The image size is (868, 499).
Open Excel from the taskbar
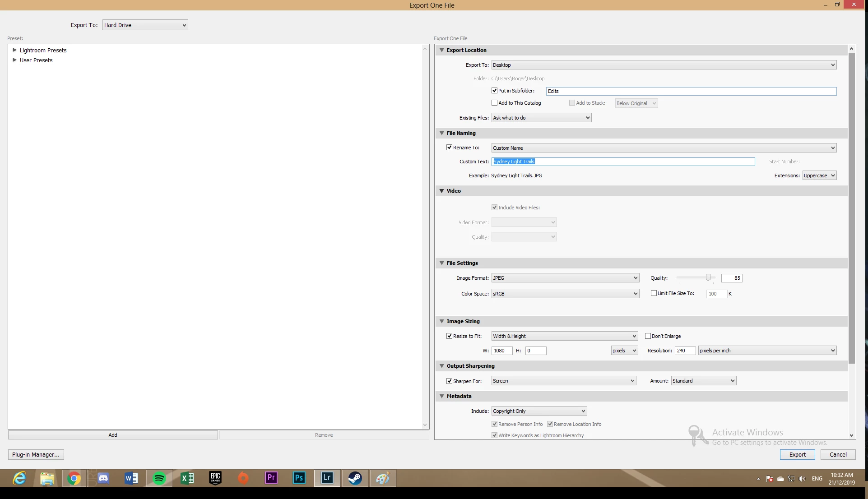tap(187, 478)
